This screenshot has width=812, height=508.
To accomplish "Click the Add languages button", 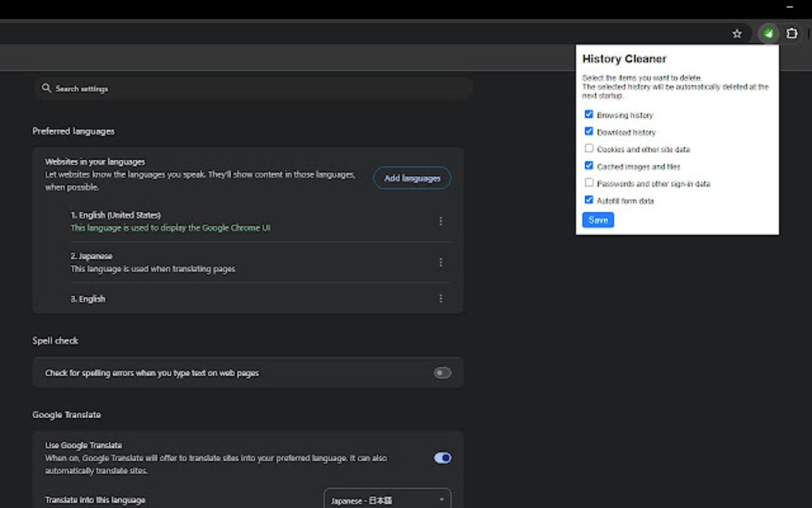I will click(412, 178).
